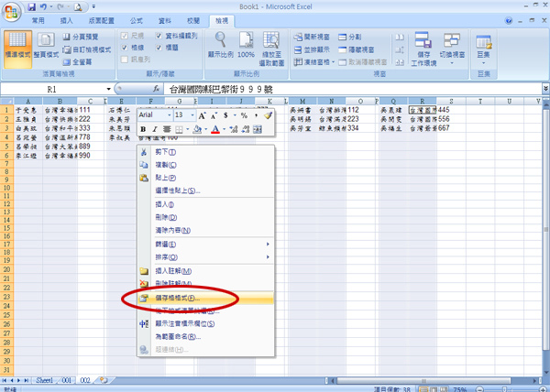Click Decrease Decimal icon in mini toolbar

tap(246, 129)
